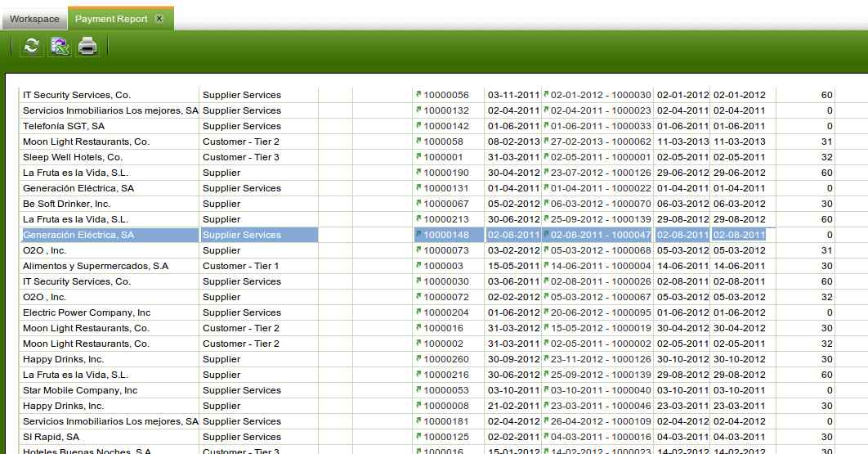
Task: Click the highlighted Generación Eléctrica, SA cell
Action: [x=109, y=235]
